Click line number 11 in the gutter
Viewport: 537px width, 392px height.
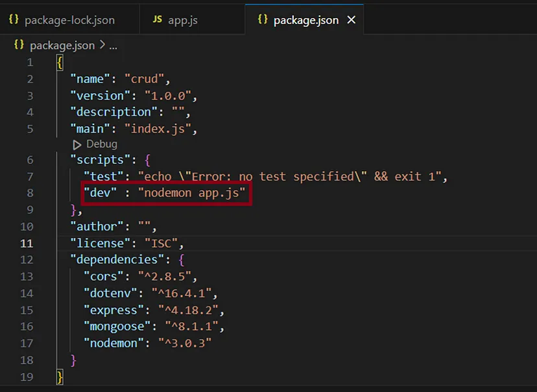(x=27, y=243)
